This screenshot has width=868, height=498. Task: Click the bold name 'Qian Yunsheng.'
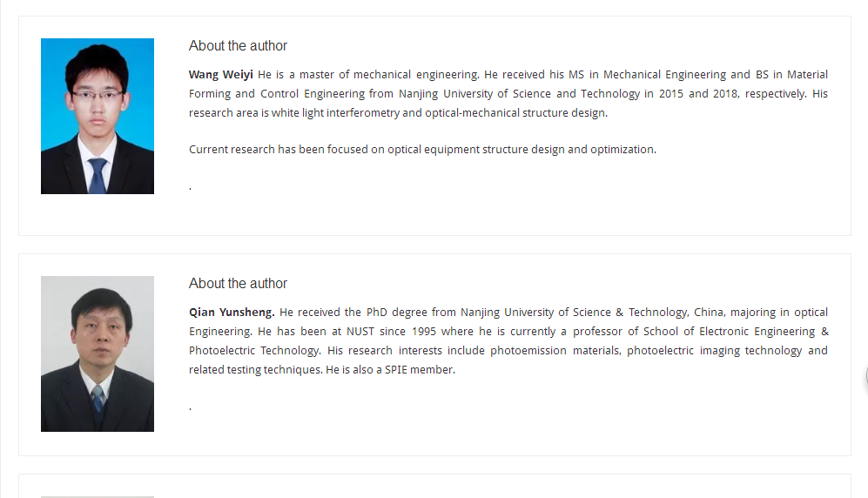point(232,313)
